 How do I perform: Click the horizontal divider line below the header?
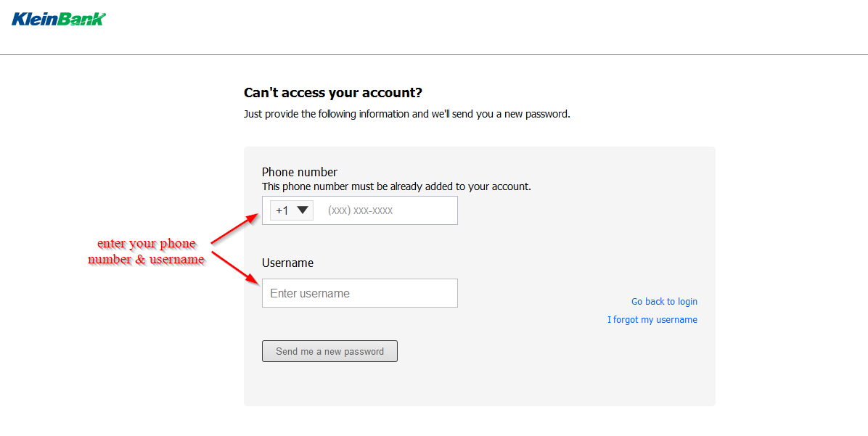point(434,55)
